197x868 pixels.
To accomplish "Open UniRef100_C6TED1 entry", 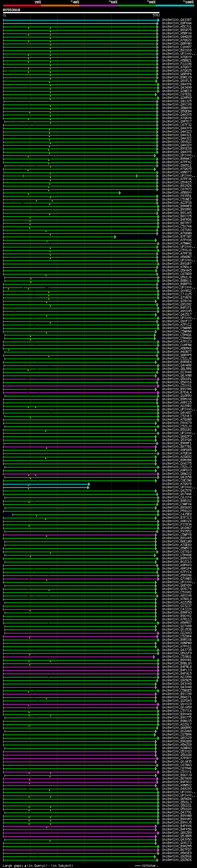I will pyautogui.click(x=176, y=95).
